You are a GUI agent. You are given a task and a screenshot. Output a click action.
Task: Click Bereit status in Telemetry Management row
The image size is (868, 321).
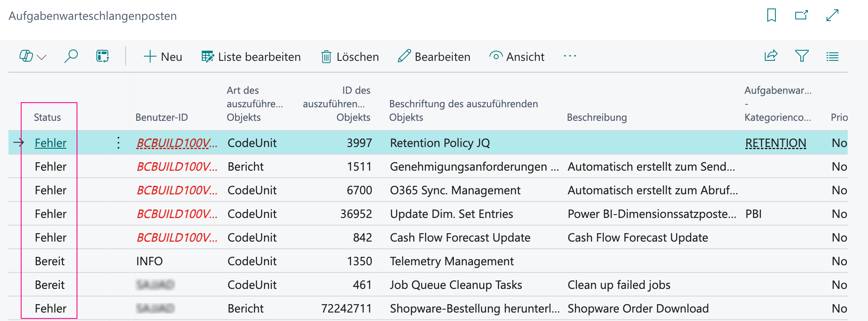[50, 261]
